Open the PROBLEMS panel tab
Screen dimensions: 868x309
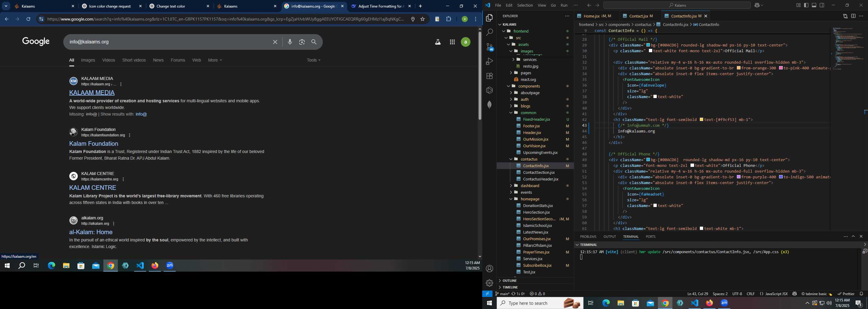click(588, 237)
